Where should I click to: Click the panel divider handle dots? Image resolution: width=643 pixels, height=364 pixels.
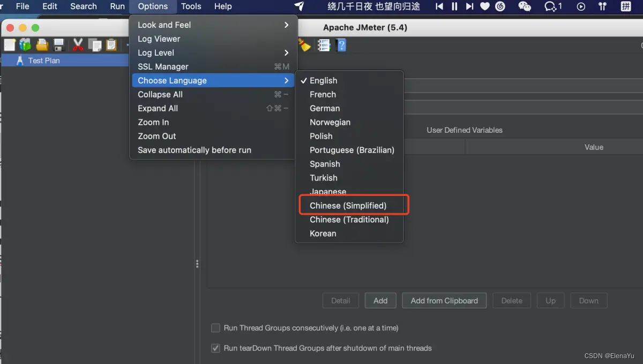(x=197, y=263)
